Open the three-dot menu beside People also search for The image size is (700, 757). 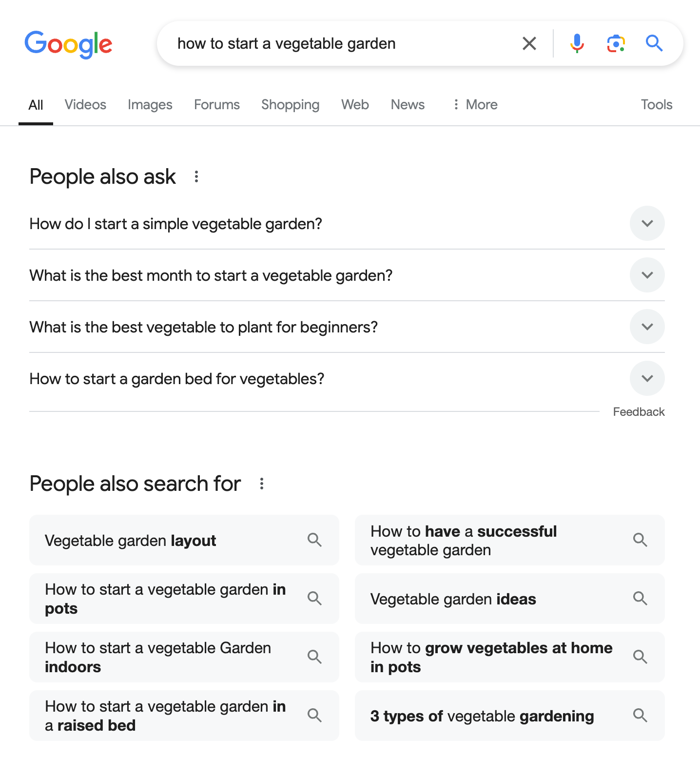coord(262,484)
